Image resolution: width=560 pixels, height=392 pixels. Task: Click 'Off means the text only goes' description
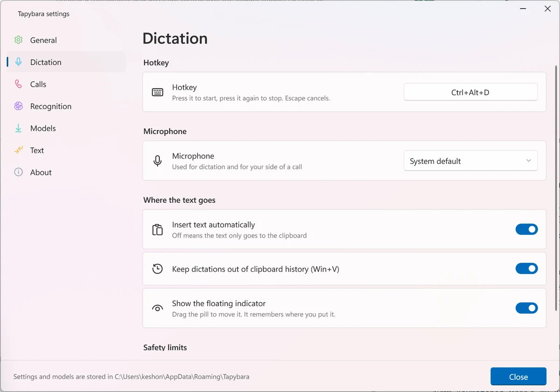239,235
